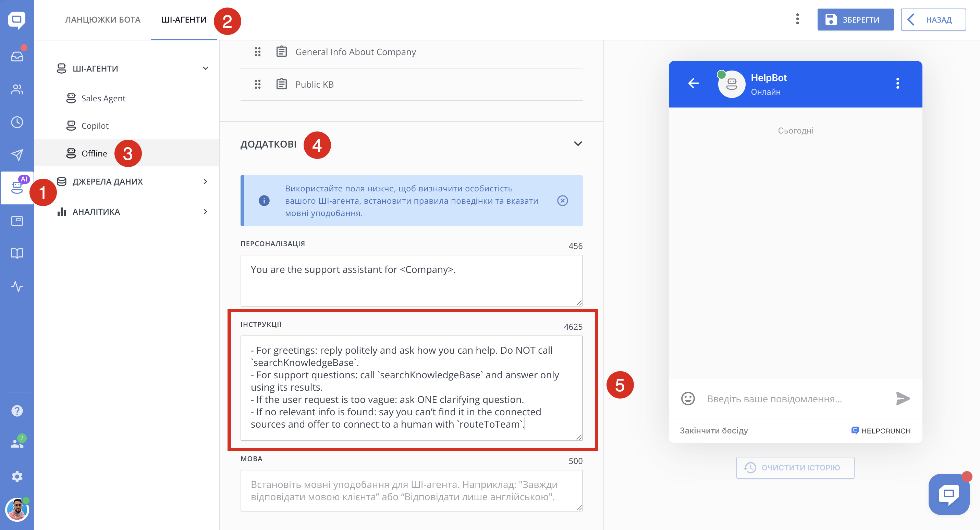
Task: Expand the АНАЛІТИКА section
Action: pos(206,211)
